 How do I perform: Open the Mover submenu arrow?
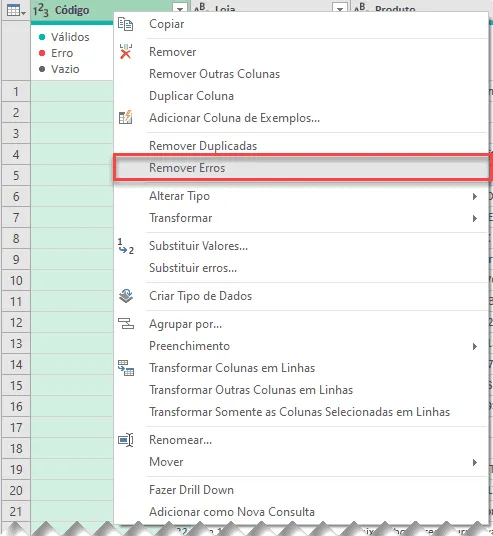(475, 463)
